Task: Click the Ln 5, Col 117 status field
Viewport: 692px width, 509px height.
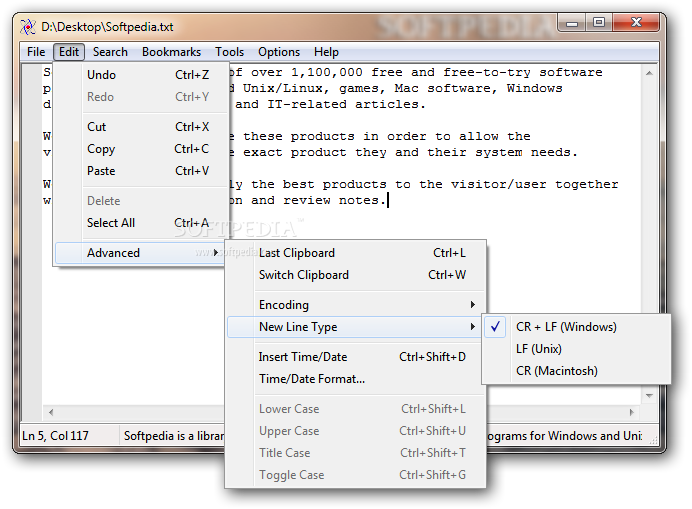Action: (x=70, y=436)
